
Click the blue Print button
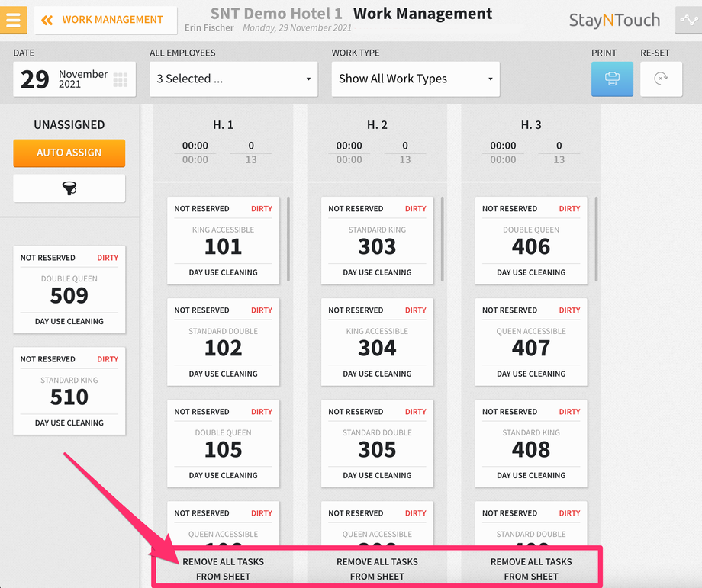(612, 79)
